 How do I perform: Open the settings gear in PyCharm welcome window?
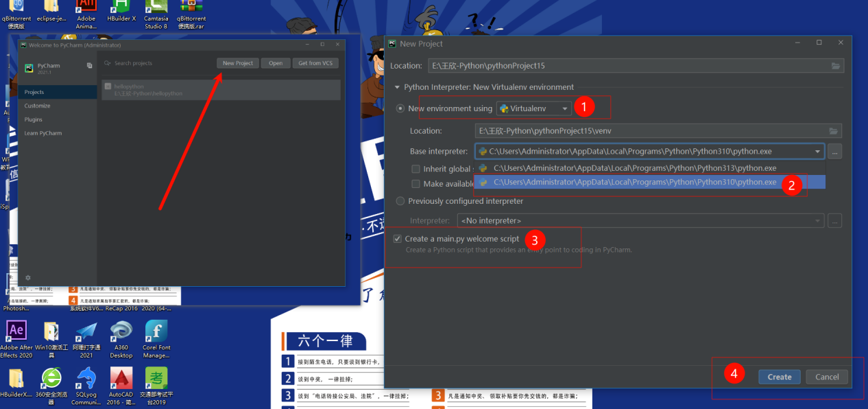[28, 278]
